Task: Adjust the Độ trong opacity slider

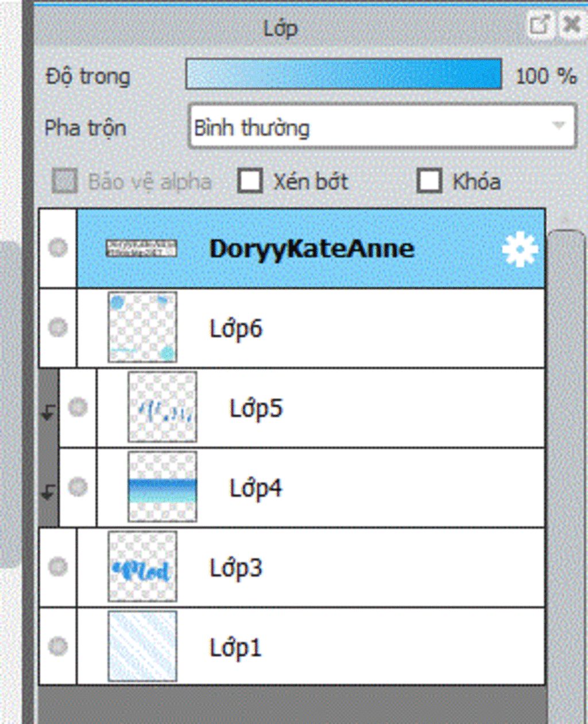Action: [343, 74]
